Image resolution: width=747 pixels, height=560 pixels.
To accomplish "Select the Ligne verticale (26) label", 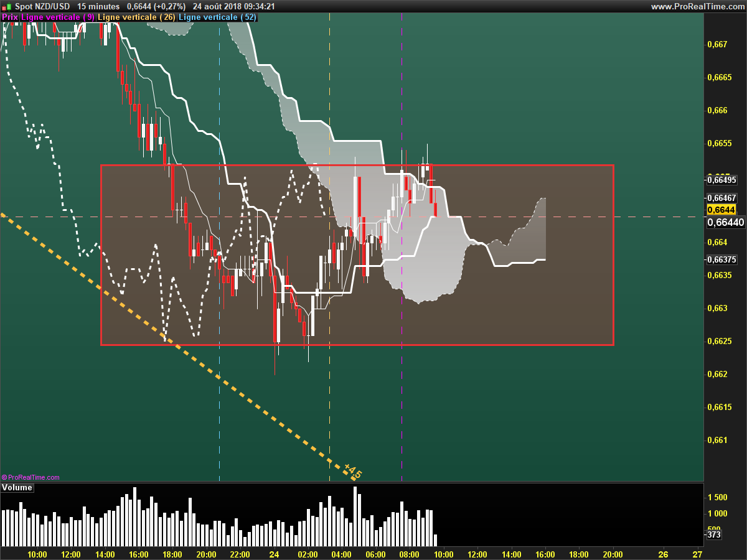I will 136,17.
